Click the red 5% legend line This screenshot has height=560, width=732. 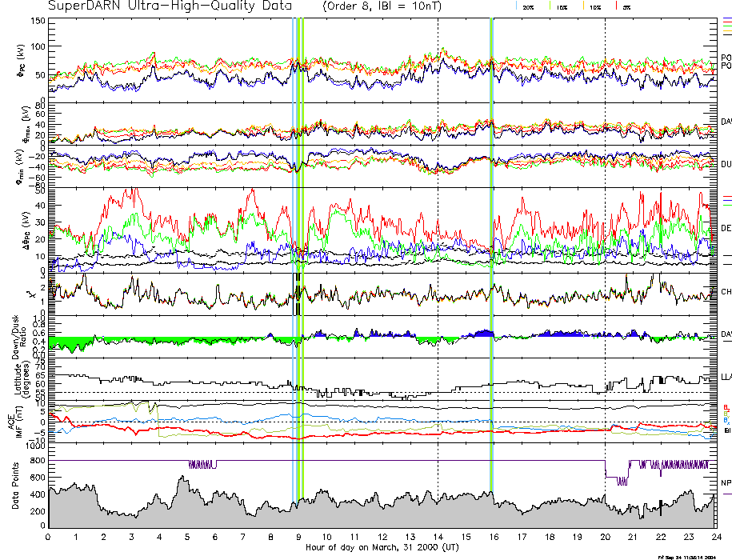[x=617, y=6]
